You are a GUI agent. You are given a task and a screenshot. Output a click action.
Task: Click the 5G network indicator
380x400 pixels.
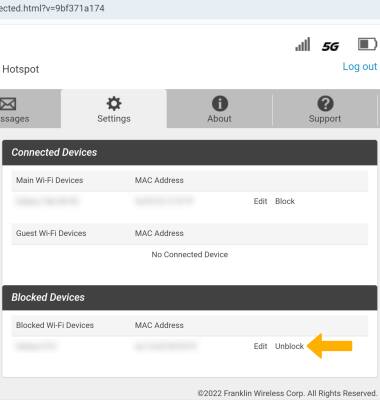tap(330, 46)
